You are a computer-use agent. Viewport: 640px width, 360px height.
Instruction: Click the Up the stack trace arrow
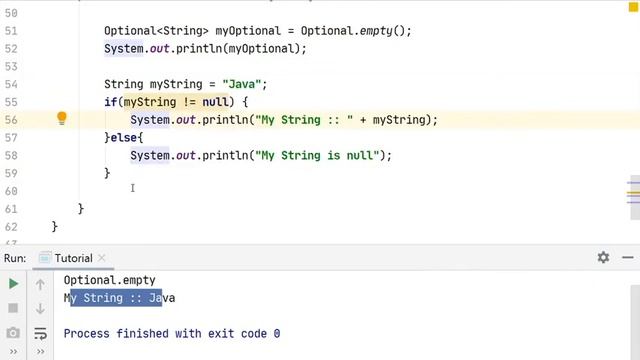tap(40, 284)
